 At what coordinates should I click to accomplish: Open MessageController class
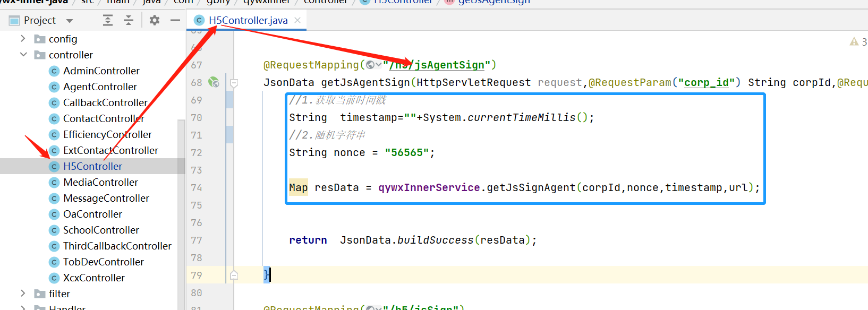pyautogui.click(x=106, y=198)
